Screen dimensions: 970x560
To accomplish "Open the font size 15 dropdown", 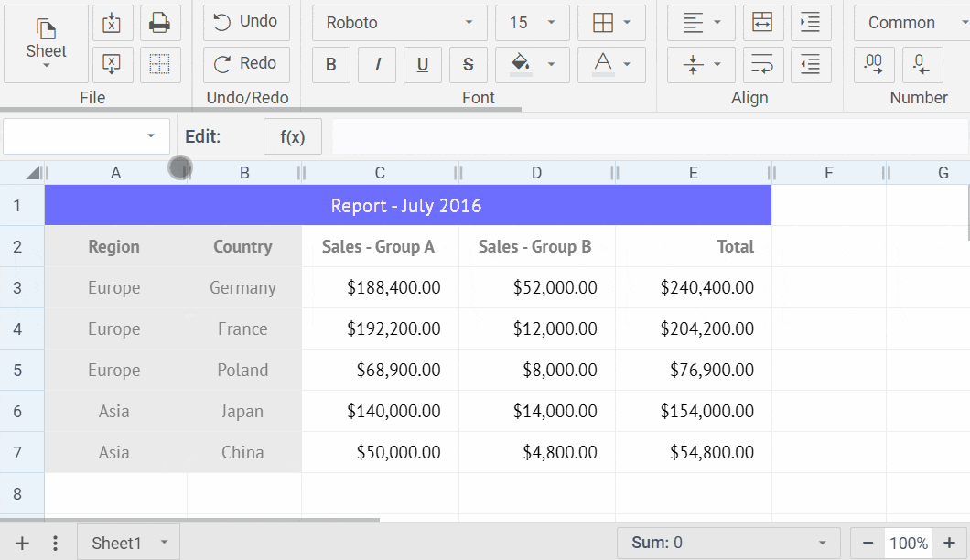I will (532, 23).
